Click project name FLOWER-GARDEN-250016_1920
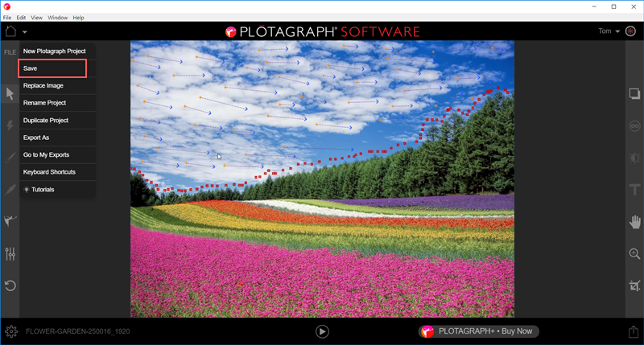 pos(77,331)
